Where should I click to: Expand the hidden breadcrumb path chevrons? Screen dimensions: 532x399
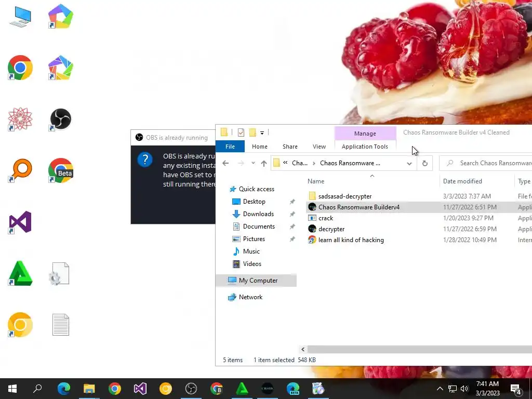click(285, 163)
